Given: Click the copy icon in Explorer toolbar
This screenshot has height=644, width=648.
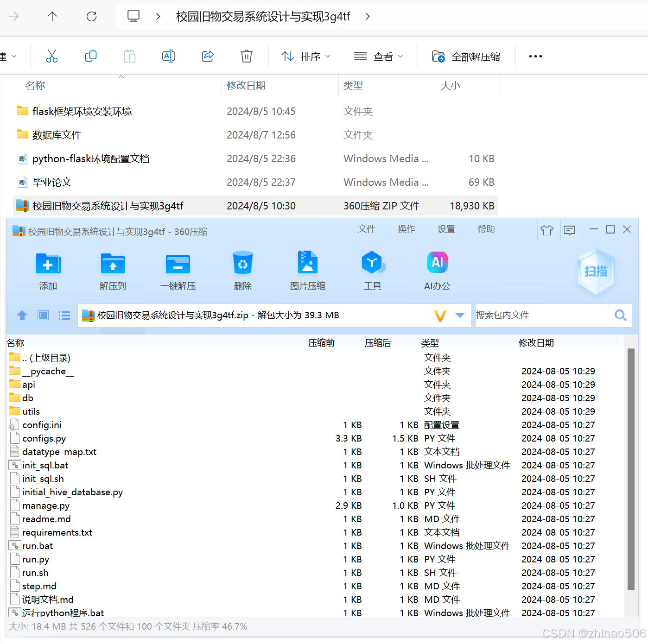Looking at the screenshot, I should click(x=91, y=57).
